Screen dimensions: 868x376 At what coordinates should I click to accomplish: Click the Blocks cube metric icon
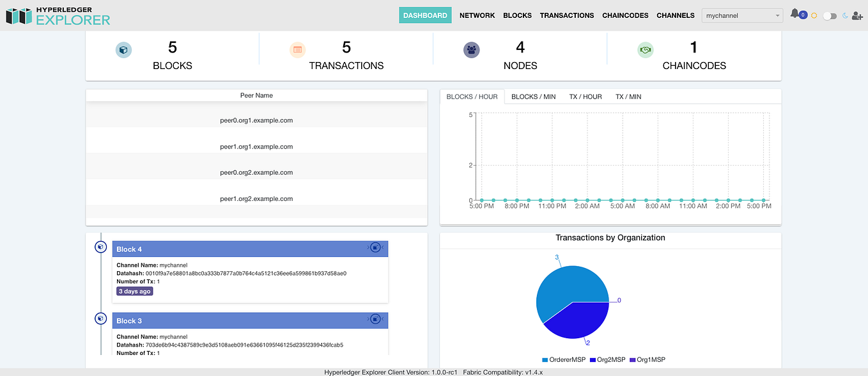(123, 49)
